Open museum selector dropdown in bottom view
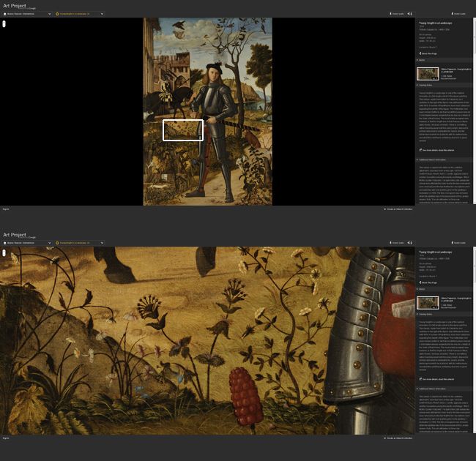The width and height of the screenshot is (476, 461). point(27,243)
